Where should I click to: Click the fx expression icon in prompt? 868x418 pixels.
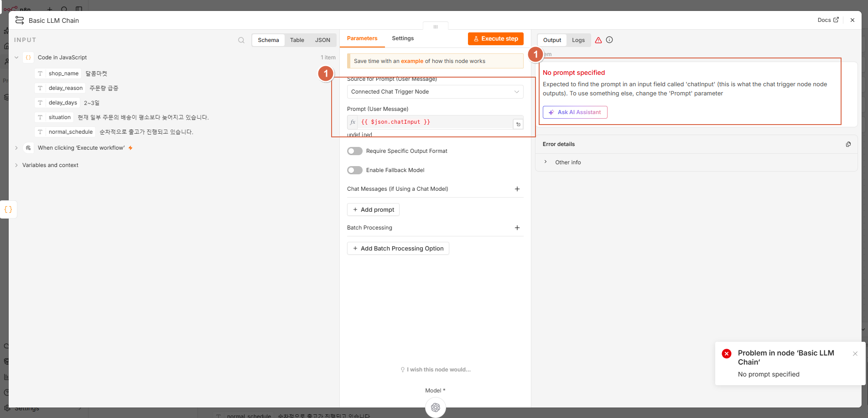pyautogui.click(x=353, y=122)
